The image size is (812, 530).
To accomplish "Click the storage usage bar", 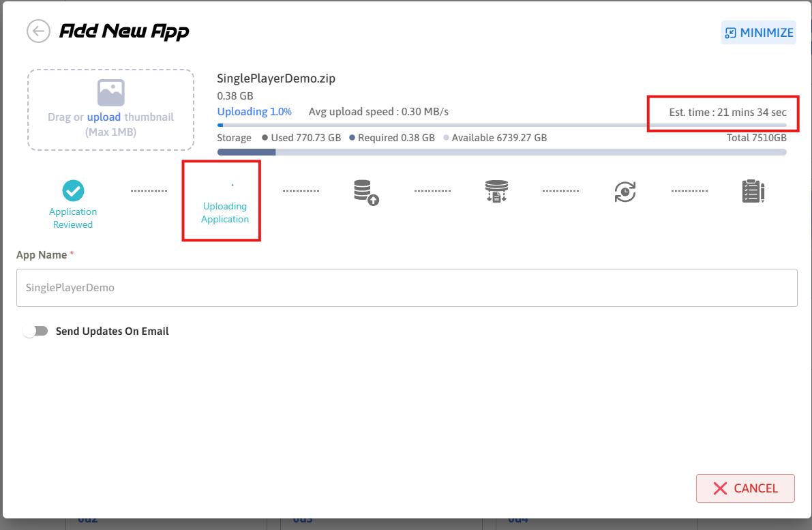I will click(501, 152).
